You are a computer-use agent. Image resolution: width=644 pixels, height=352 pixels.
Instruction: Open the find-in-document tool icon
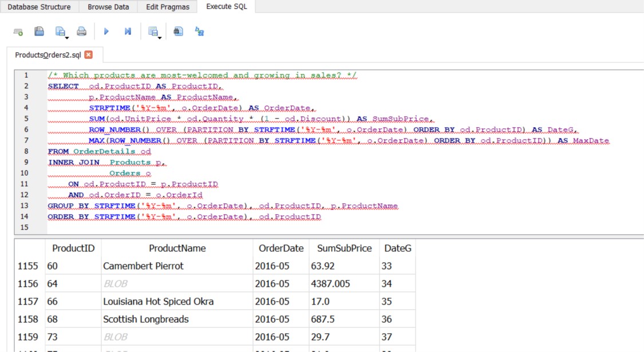[177, 31]
